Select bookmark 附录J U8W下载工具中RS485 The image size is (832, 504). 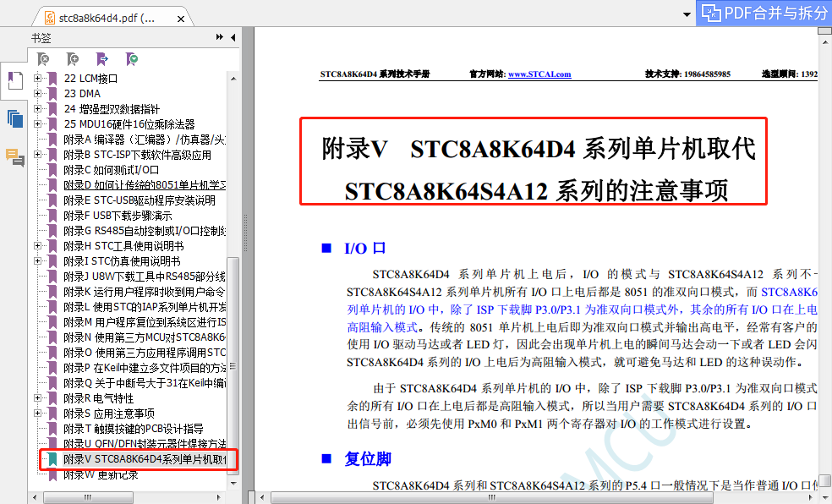point(145,277)
